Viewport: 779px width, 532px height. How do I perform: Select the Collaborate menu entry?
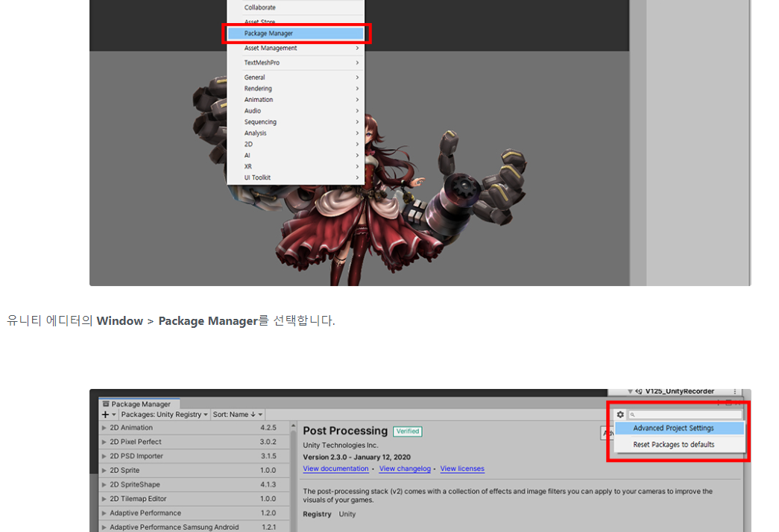(x=296, y=7)
